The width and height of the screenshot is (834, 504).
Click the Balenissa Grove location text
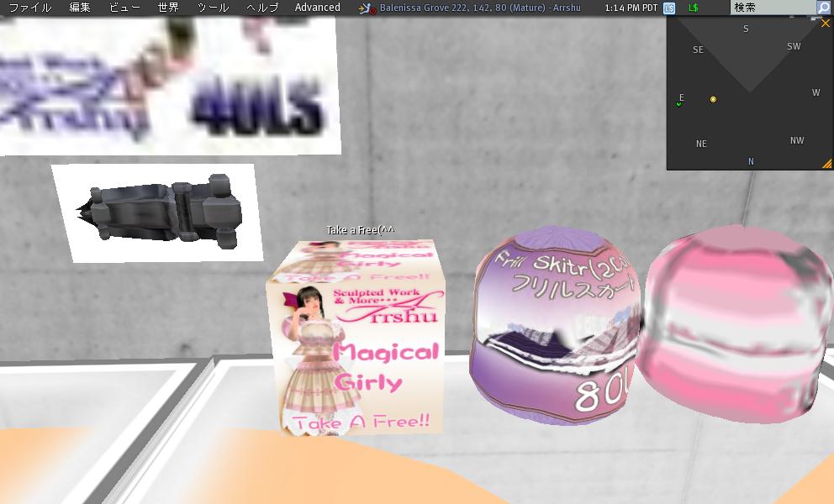[x=480, y=8]
